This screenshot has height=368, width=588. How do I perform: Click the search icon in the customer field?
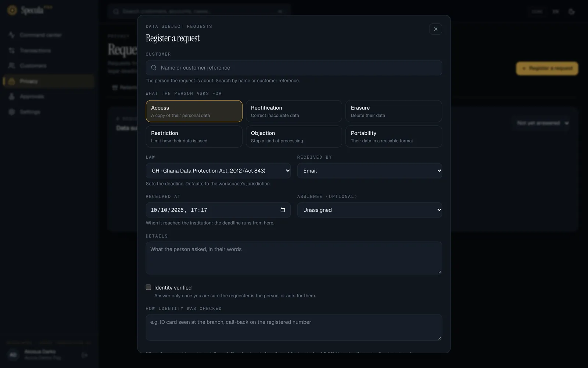pyautogui.click(x=154, y=68)
